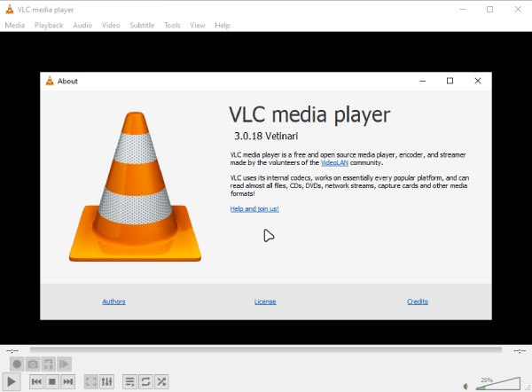
Task: Open the View menu
Action: pos(198,25)
